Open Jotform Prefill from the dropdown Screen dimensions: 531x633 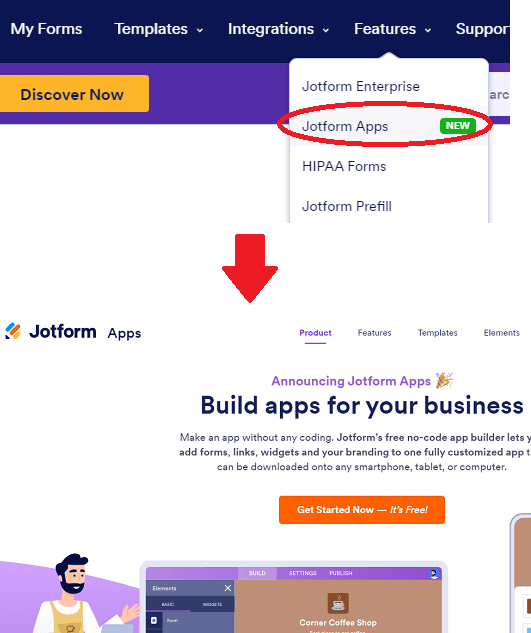pyautogui.click(x=347, y=206)
